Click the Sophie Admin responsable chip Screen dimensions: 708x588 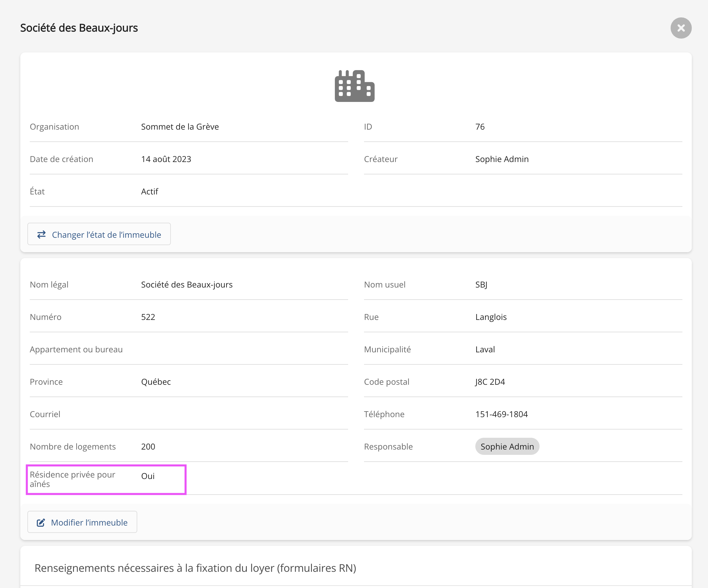[507, 446]
